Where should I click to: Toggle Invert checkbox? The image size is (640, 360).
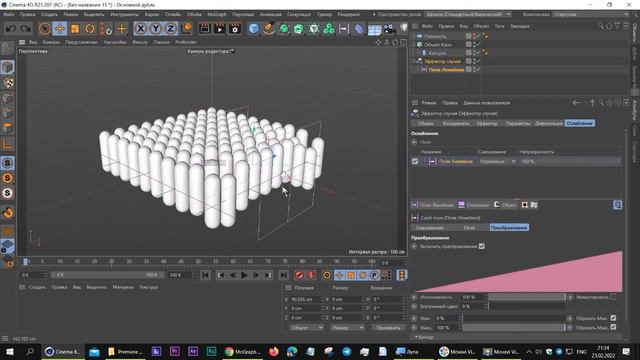coord(613,297)
